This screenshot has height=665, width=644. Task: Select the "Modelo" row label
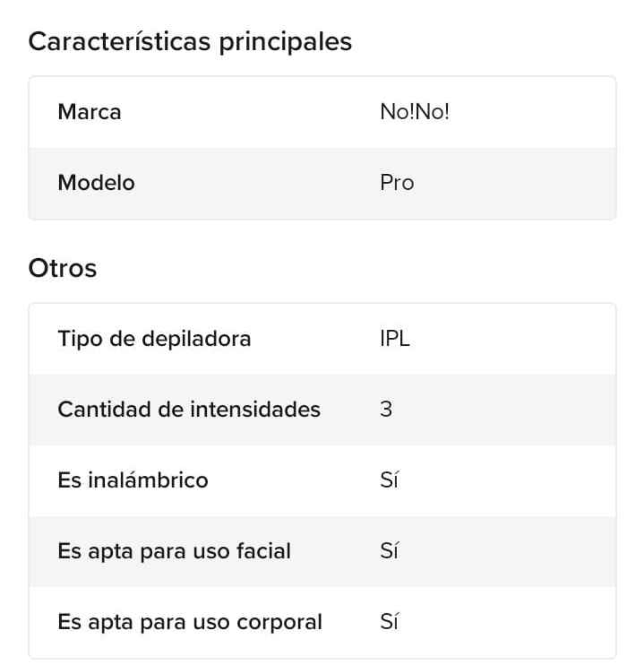96,183
